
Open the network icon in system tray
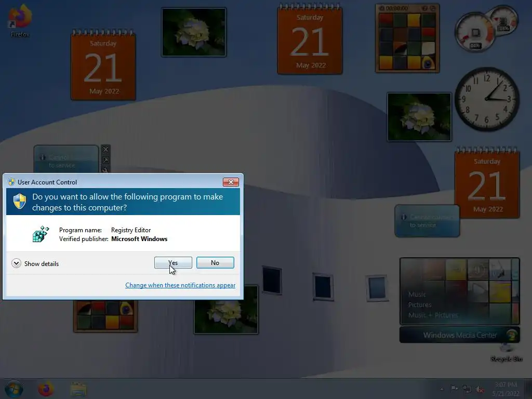467,390
